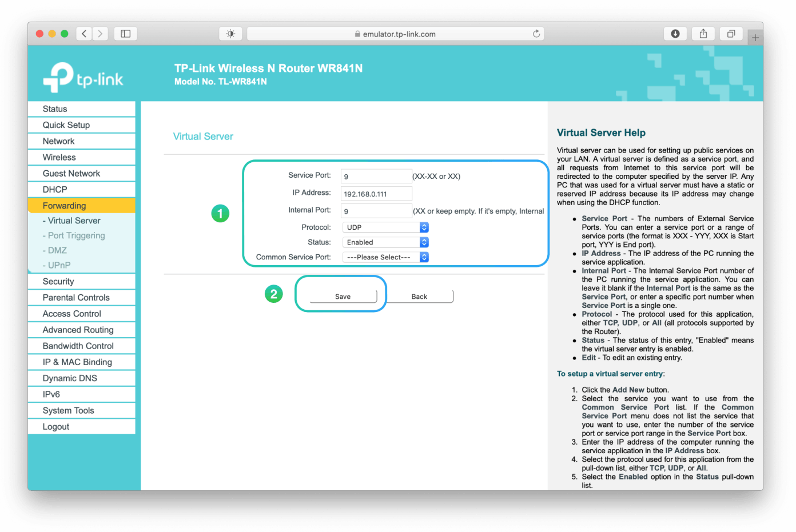
Task: Open the Network menu
Action: pyautogui.click(x=81, y=141)
